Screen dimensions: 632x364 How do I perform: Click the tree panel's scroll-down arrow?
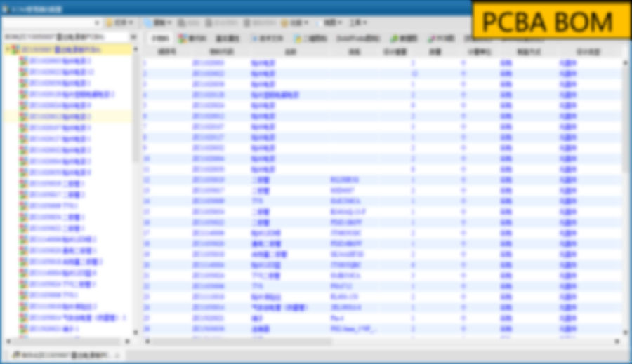click(x=136, y=332)
